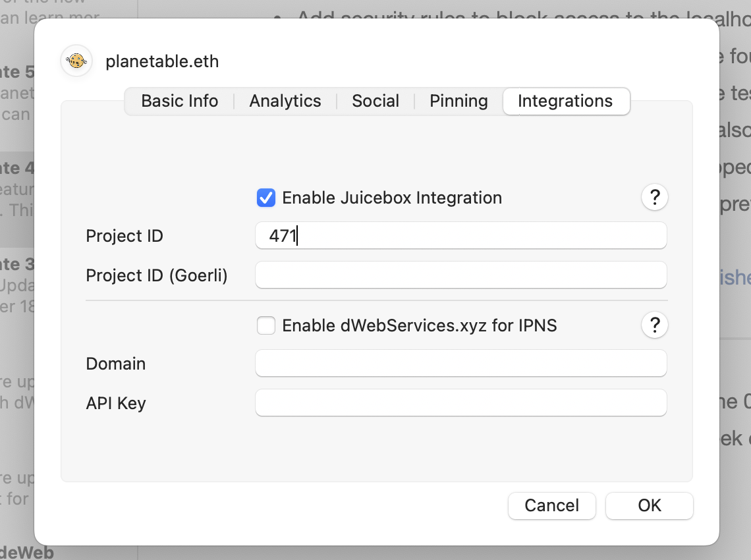Click into the Domain input field

[x=461, y=364]
